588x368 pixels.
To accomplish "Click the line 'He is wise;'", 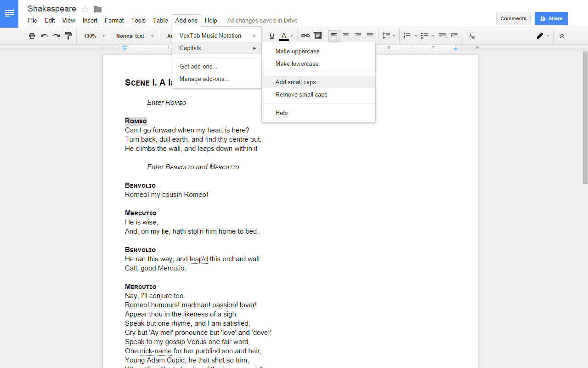I will [141, 222].
